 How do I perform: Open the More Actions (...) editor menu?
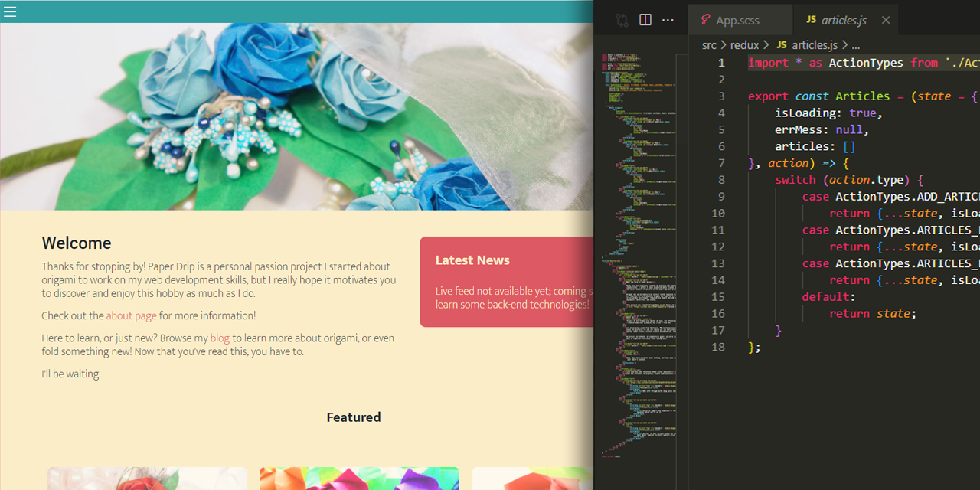(667, 19)
